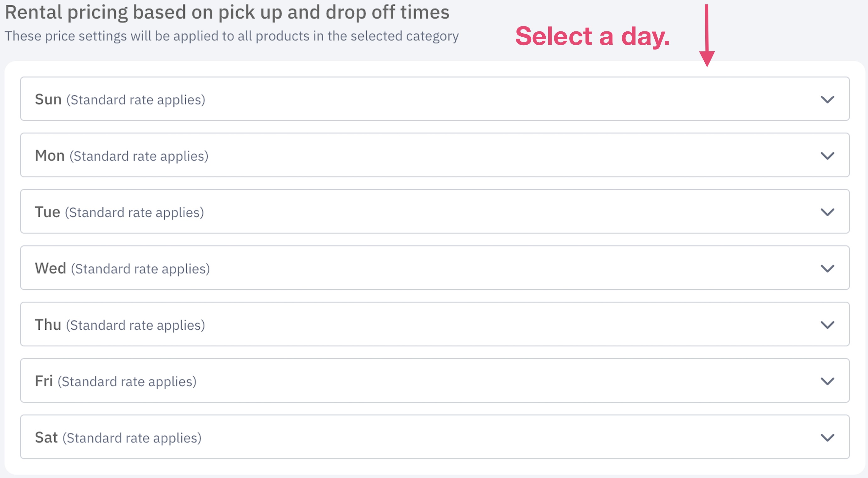
Task: Click the price settings description subtitle
Action: click(232, 36)
